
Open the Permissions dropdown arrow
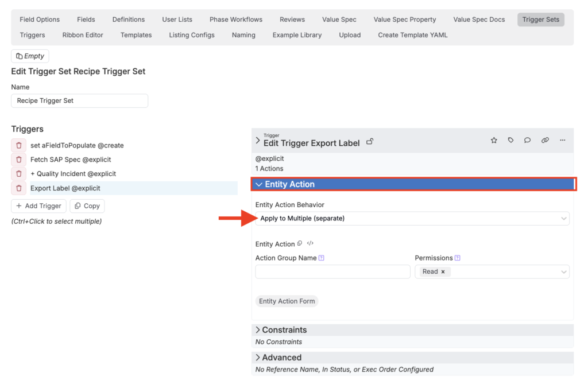[x=563, y=272]
